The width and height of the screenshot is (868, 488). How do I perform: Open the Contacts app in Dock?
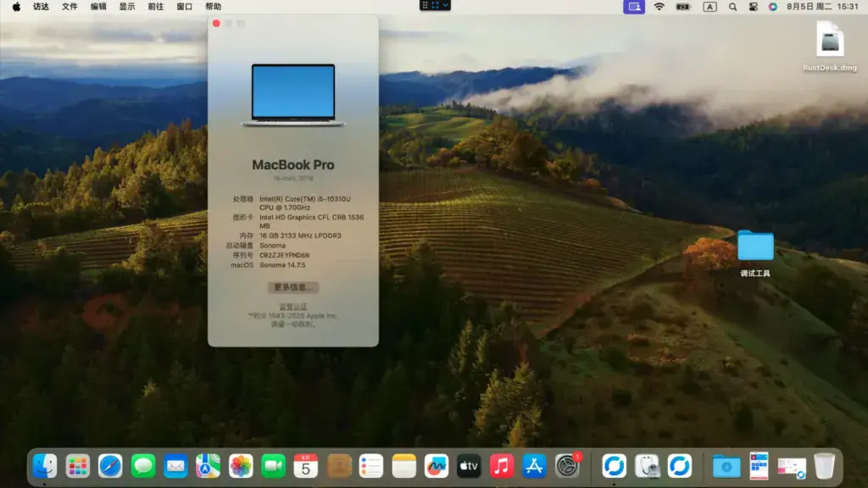click(x=339, y=467)
